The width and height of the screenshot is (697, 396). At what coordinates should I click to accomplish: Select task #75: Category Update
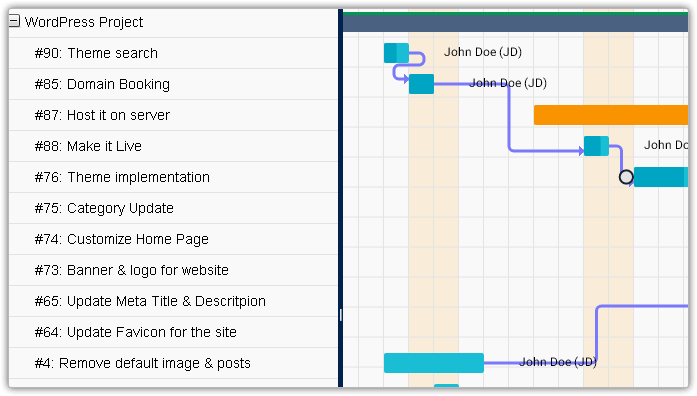[173, 208]
